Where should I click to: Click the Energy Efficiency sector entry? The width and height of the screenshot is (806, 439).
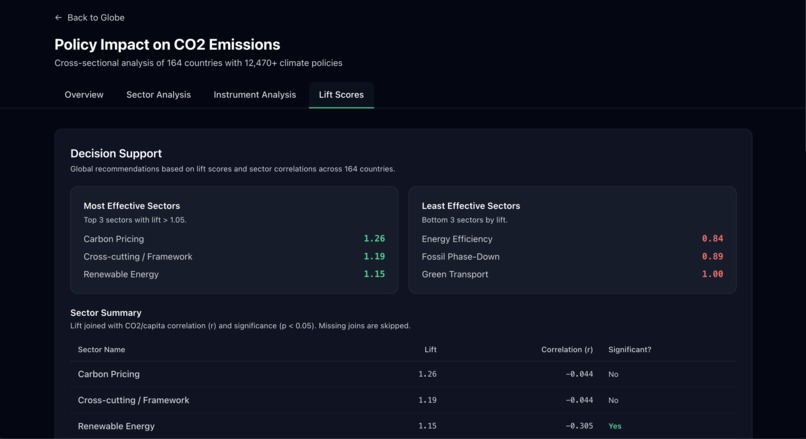coord(456,239)
